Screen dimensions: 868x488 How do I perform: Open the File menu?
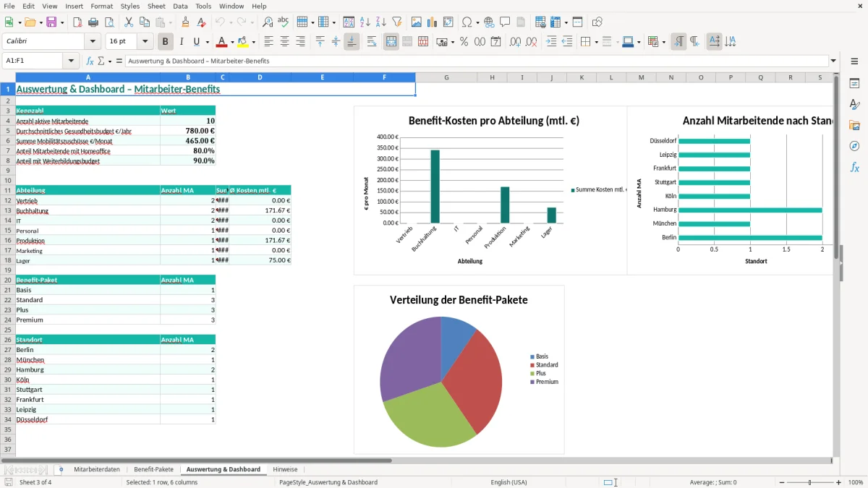pyautogui.click(x=9, y=6)
